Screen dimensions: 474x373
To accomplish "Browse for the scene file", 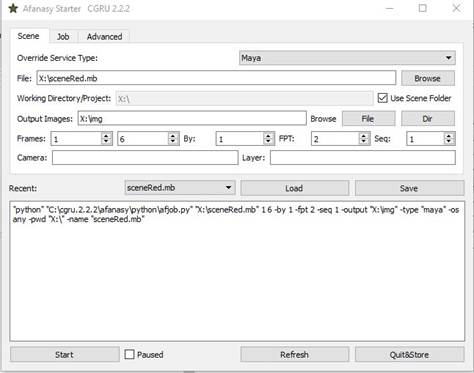I will click(x=428, y=78).
